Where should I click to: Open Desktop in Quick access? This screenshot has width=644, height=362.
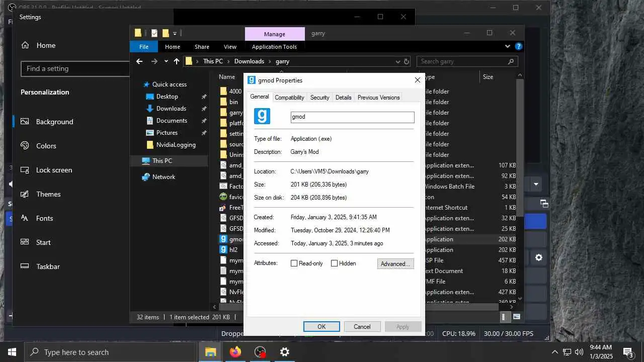coord(167,97)
